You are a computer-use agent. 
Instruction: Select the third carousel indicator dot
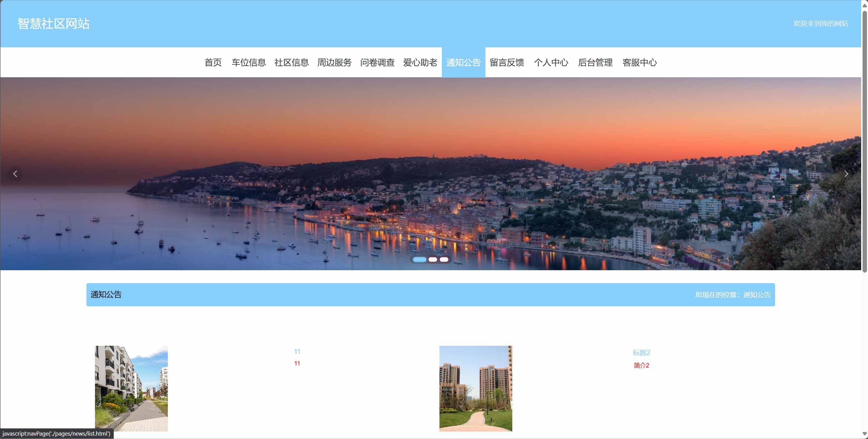[x=444, y=259]
